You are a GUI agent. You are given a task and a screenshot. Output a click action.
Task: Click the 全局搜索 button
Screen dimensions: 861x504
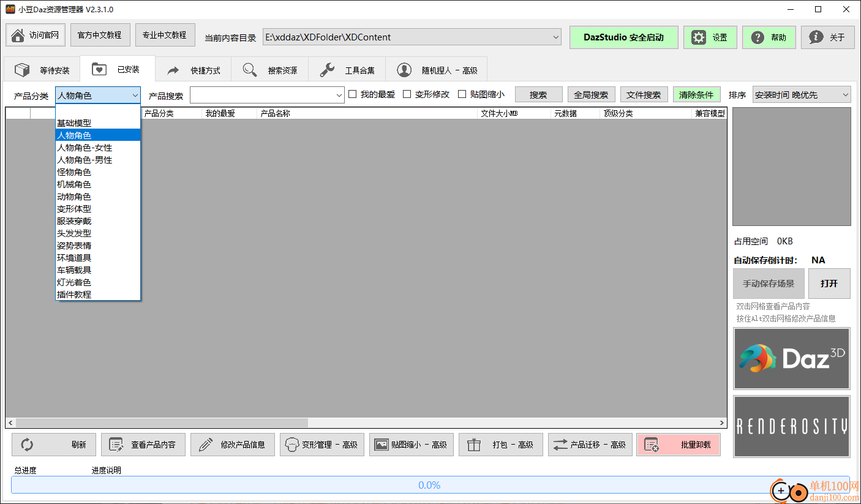coord(591,95)
